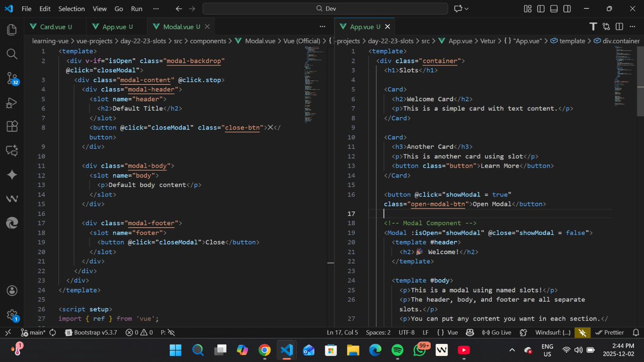Split the right editor

(x=619, y=27)
